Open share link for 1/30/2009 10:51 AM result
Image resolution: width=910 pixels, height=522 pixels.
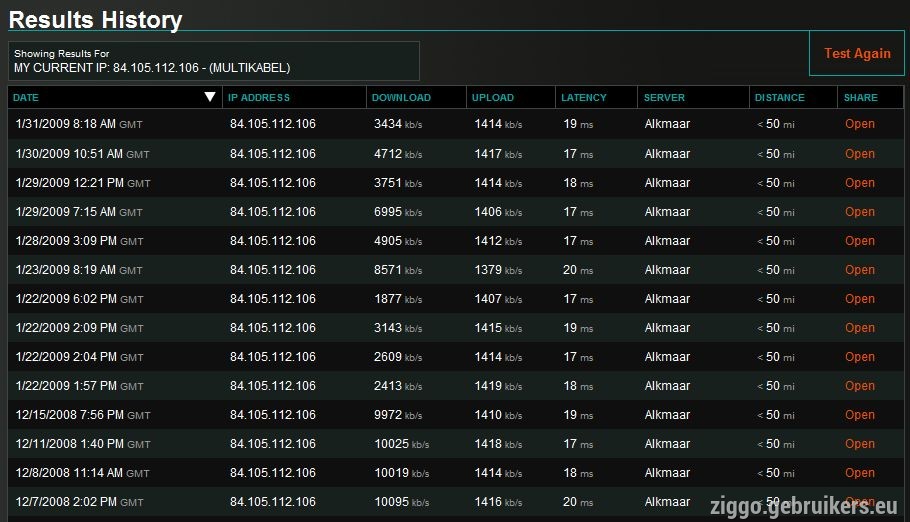pos(860,154)
